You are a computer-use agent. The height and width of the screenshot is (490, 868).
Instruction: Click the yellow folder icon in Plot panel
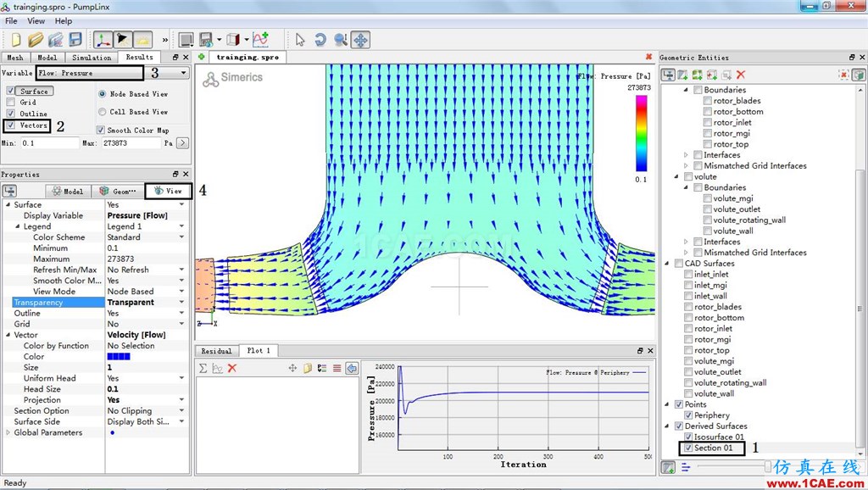point(308,368)
